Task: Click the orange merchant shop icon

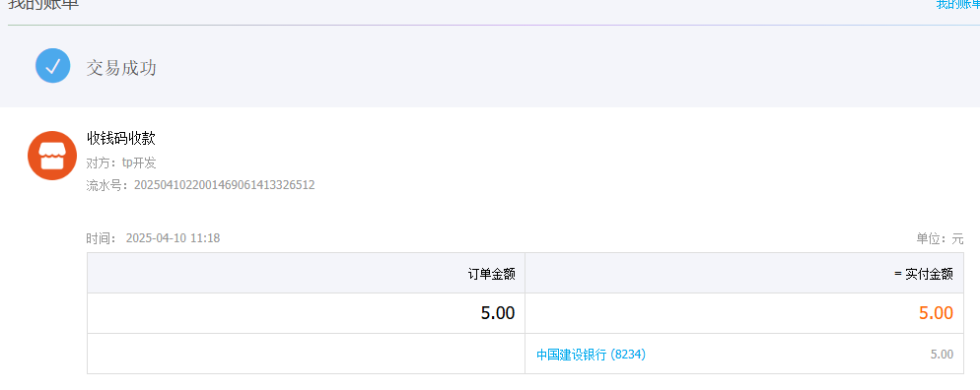Action: click(52, 156)
